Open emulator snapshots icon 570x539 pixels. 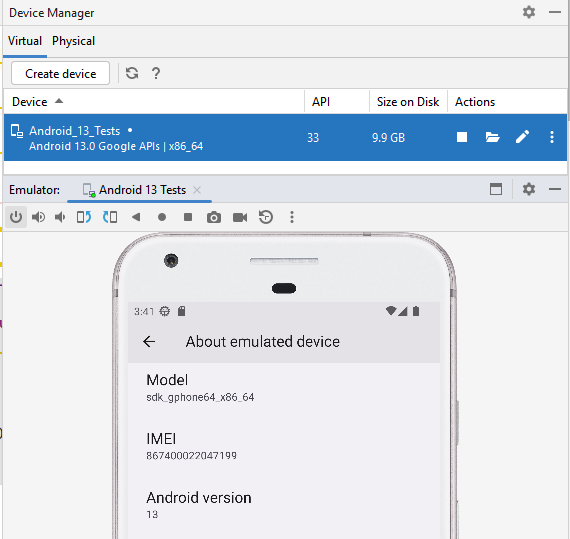[266, 217]
